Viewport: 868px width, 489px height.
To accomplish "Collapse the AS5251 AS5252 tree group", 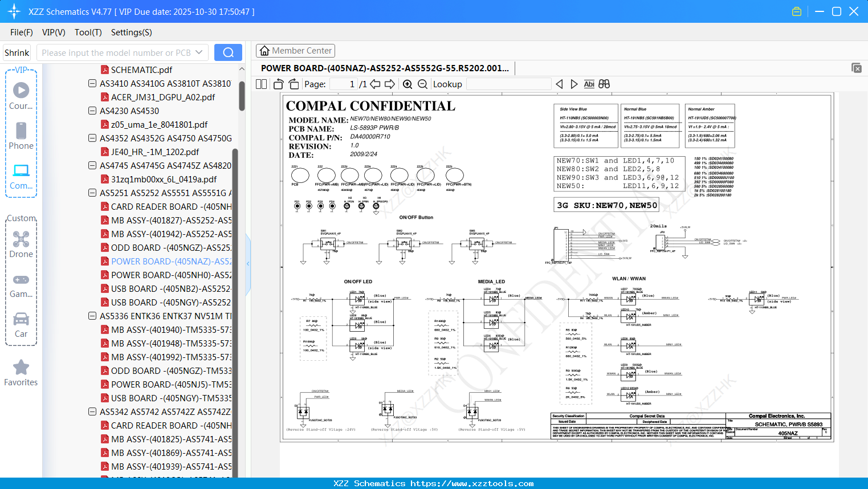I will 92,193.
